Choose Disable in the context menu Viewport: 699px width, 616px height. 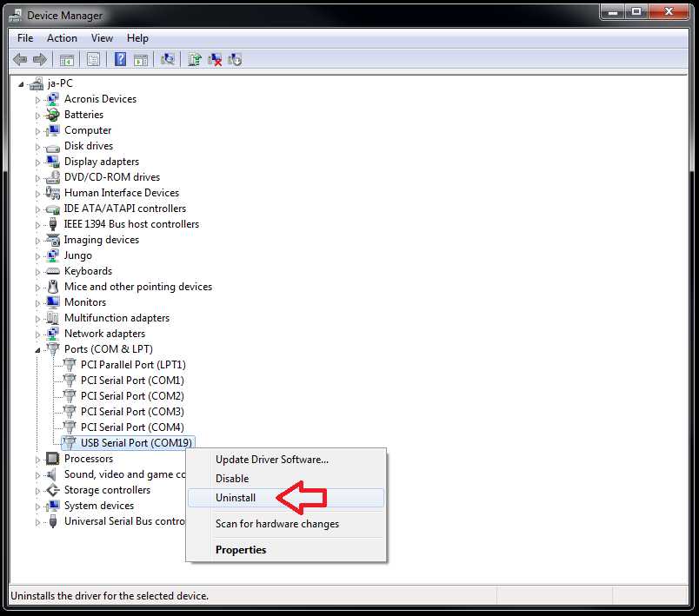click(285, 479)
